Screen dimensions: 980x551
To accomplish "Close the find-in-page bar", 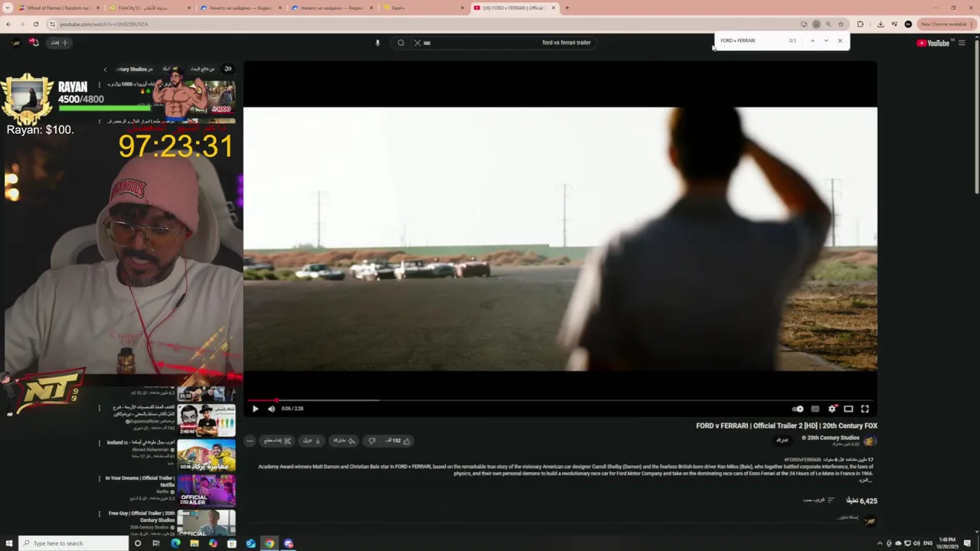I will (840, 41).
